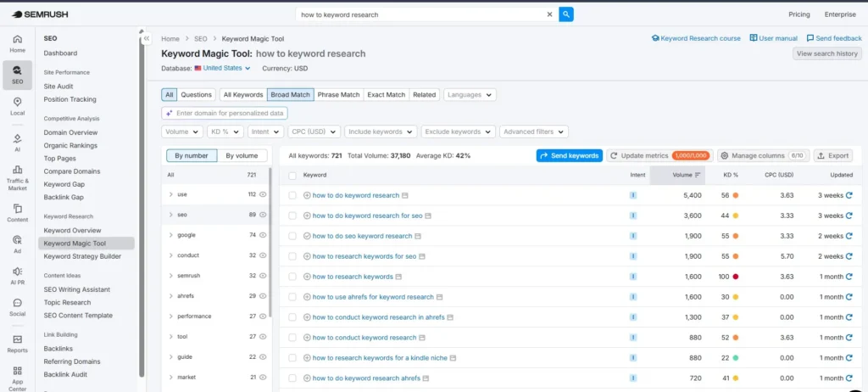The height and width of the screenshot is (392, 868).
Task: Tick the select-all checkbox in Keyword header
Action: click(292, 175)
